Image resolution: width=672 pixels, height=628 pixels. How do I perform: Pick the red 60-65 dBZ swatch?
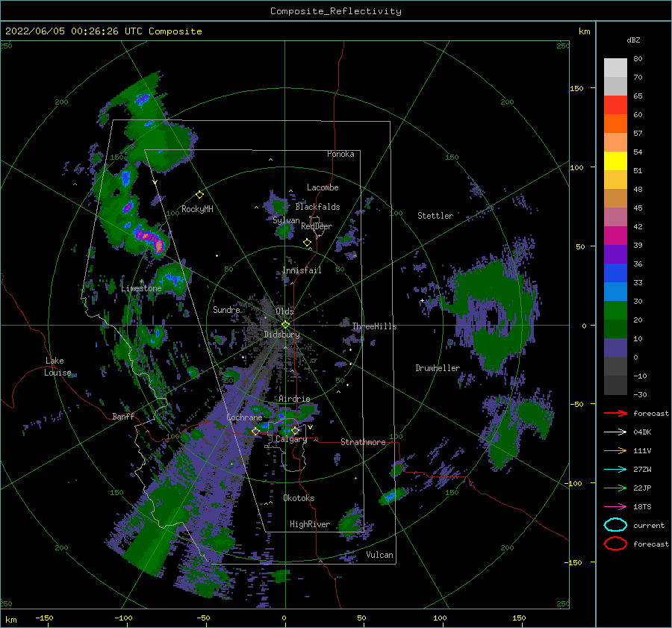tap(615, 105)
